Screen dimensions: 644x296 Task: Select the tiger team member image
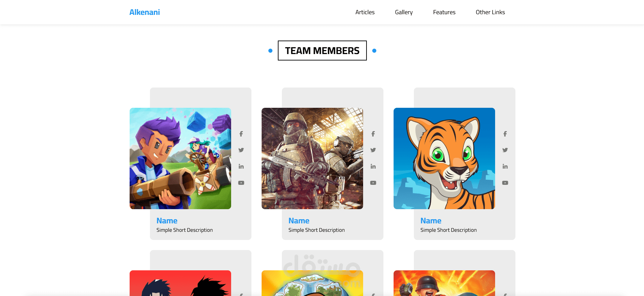pos(444,158)
